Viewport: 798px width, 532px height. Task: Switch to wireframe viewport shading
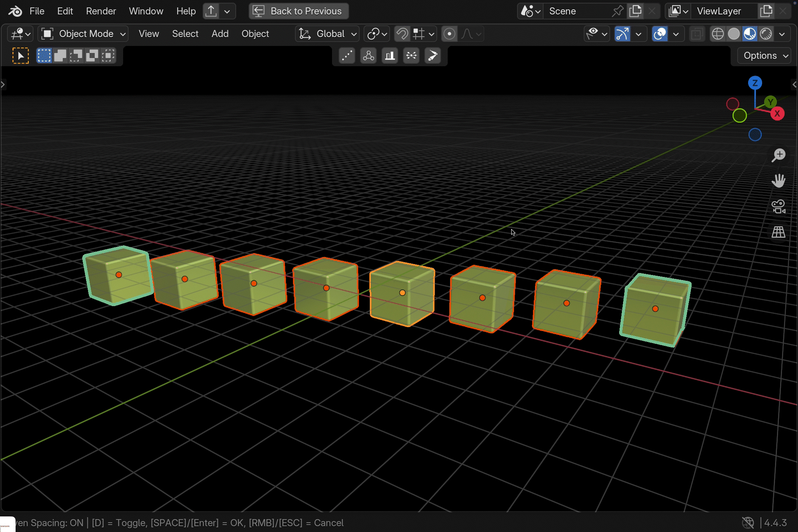(x=718, y=34)
